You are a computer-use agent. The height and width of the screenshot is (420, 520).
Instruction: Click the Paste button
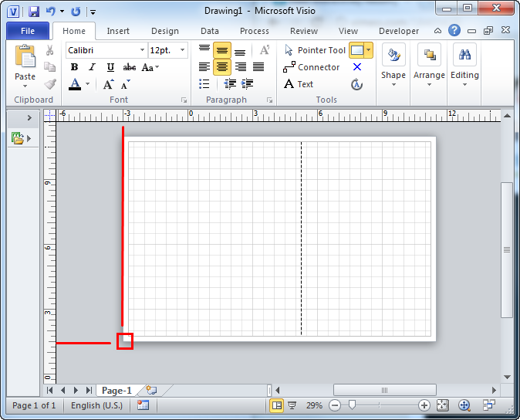coord(25,66)
